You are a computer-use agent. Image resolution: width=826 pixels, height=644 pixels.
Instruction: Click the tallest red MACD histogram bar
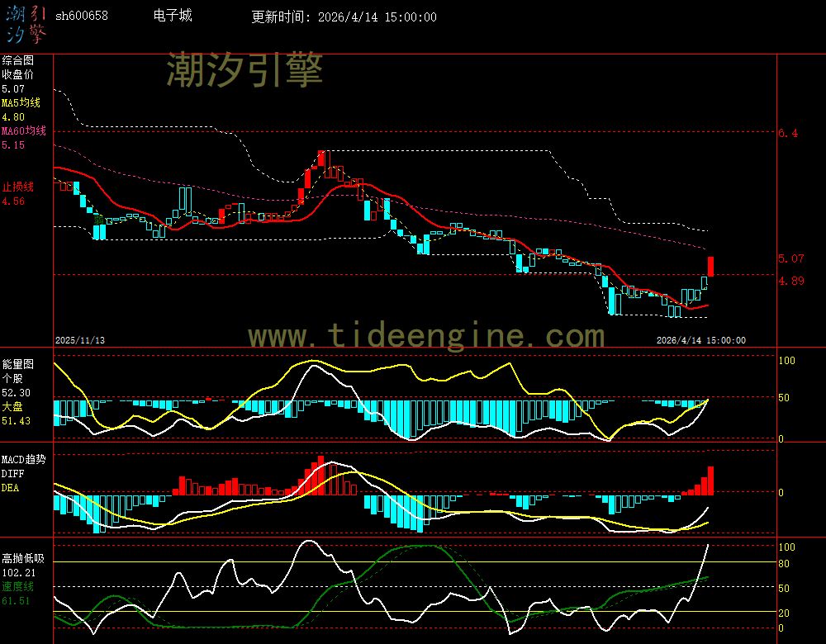point(710,481)
